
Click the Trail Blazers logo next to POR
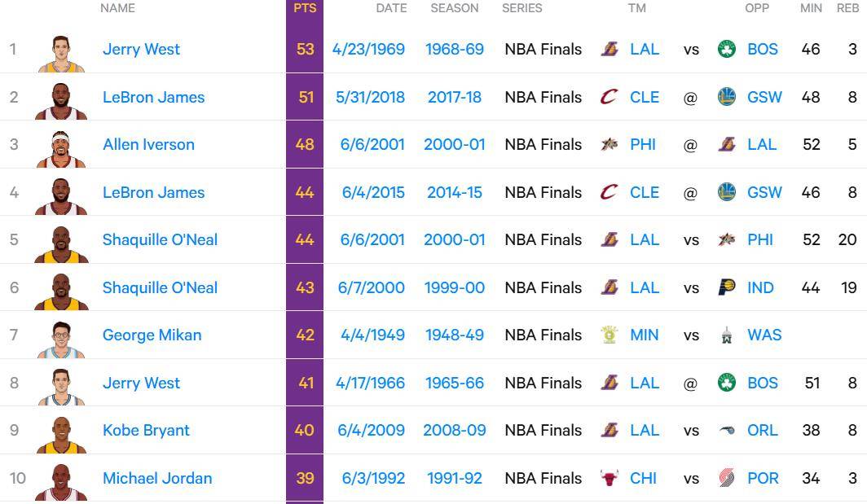727,478
